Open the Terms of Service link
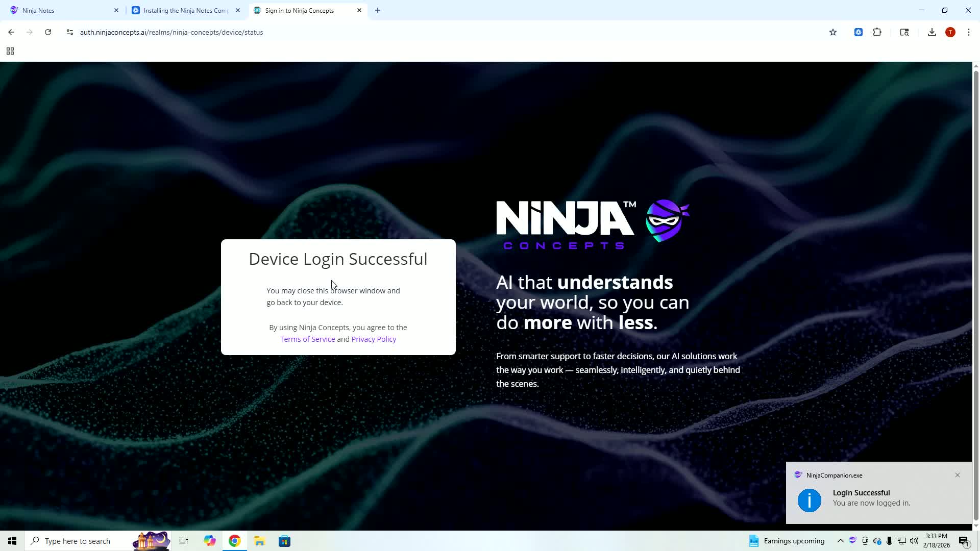Image resolution: width=980 pixels, height=551 pixels. tap(307, 339)
